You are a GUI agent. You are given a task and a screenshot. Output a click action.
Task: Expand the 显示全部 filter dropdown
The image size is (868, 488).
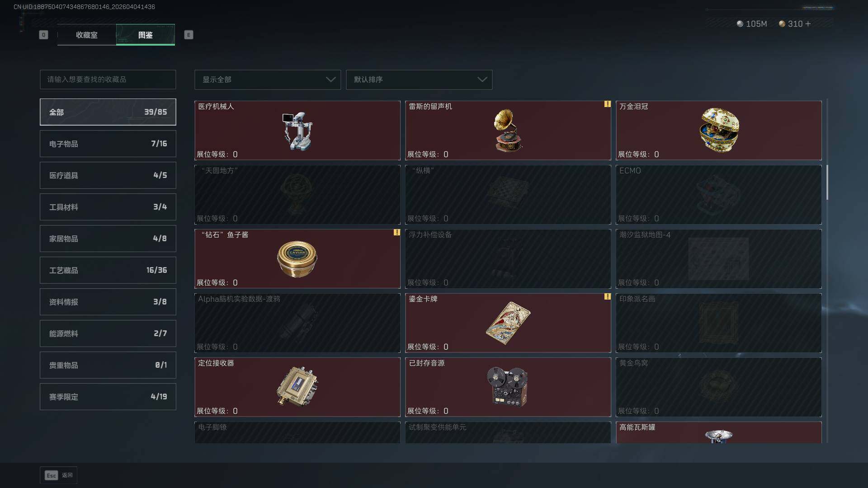click(268, 80)
